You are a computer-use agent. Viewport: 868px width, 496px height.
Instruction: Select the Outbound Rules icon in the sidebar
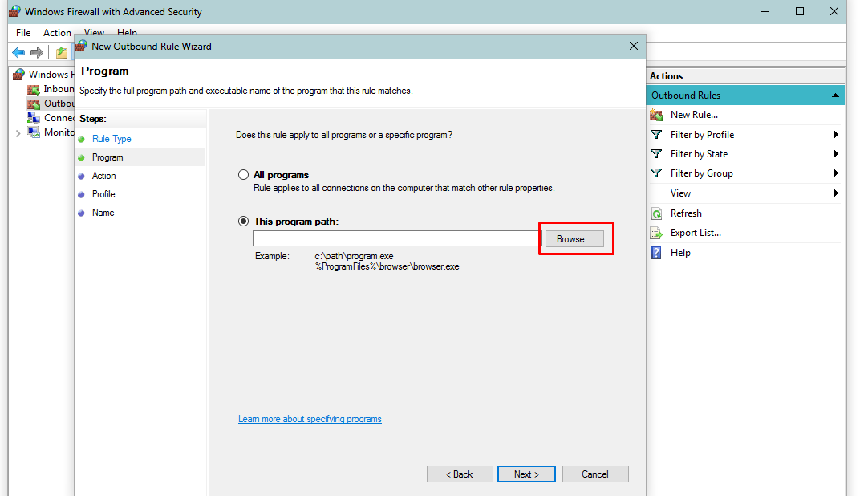pos(32,104)
